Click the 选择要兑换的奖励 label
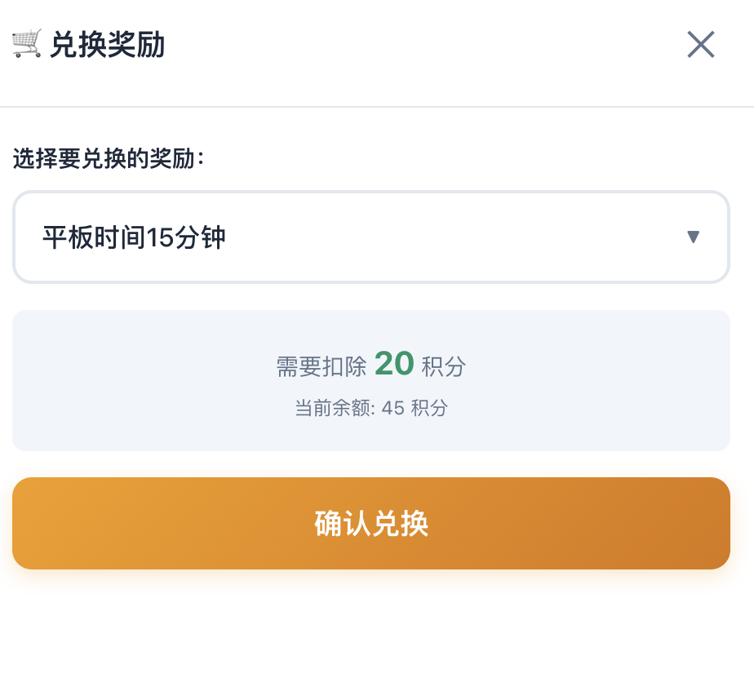 [108, 158]
